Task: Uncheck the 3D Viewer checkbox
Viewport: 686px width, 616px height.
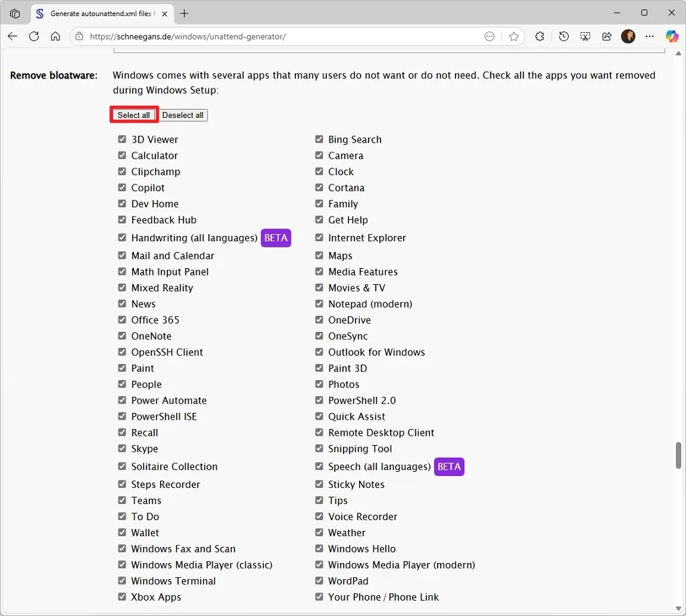Action: coord(122,139)
